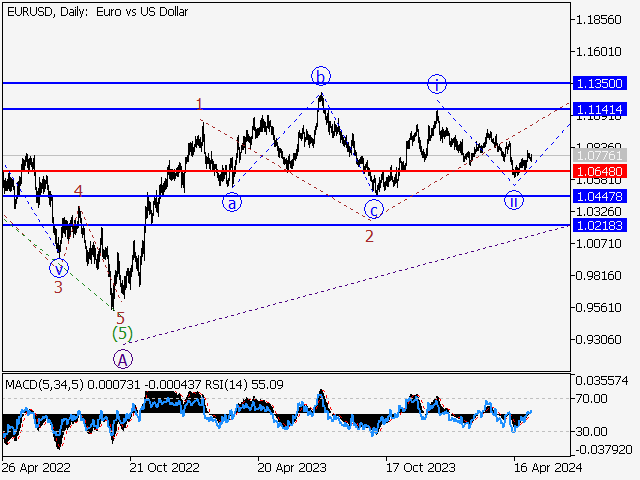Click the gray current price label 1.07761

tap(600, 156)
